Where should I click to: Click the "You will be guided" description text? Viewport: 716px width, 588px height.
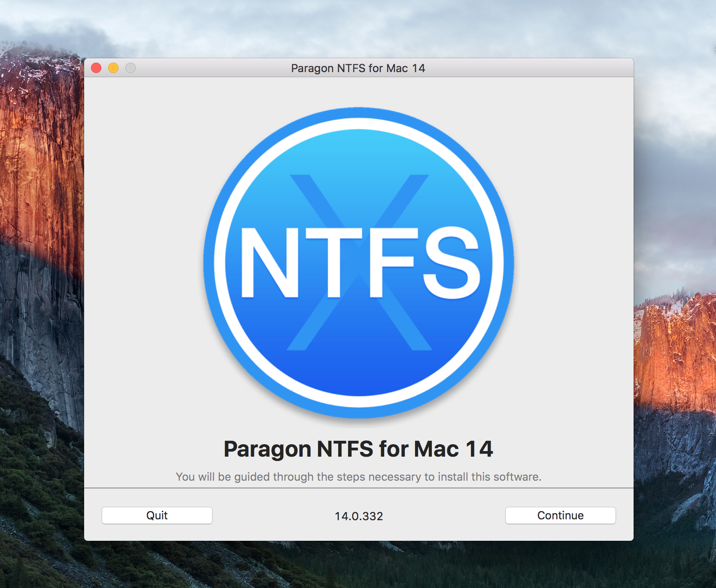[x=358, y=477]
